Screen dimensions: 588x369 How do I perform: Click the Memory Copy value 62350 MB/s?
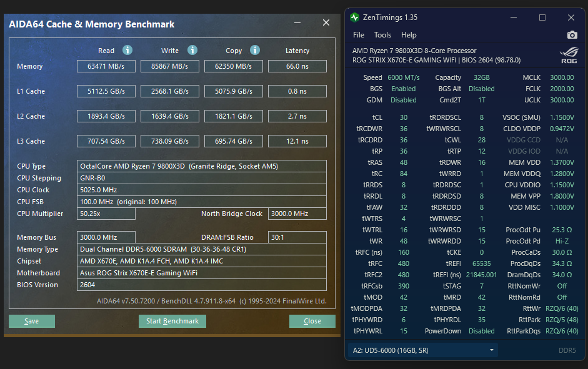pos(234,66)
